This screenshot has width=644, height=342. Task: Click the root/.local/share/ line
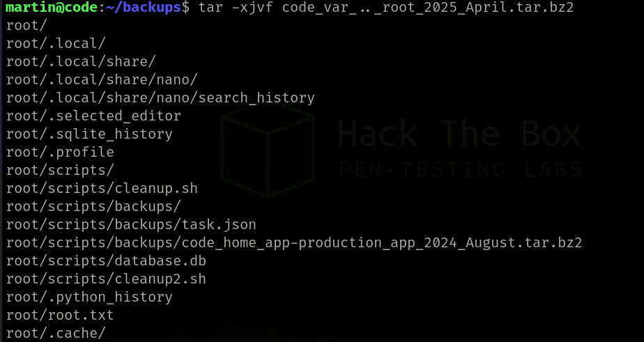pyautogui.click(x=81, y=61)
